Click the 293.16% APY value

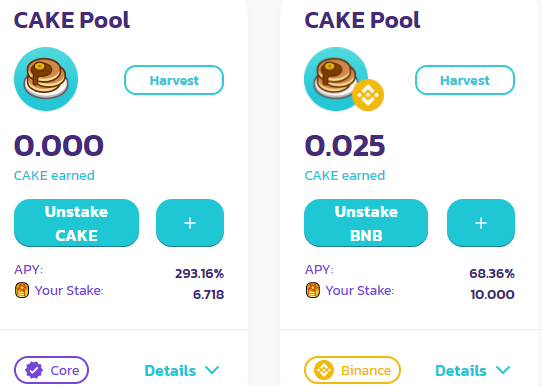(199, 274)
